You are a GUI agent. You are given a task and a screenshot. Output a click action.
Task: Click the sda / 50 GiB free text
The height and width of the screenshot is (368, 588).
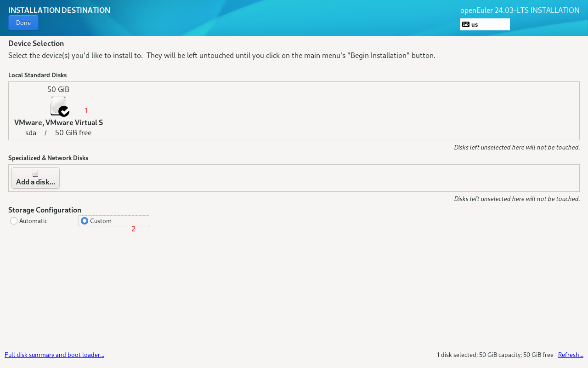pos(58,132)
